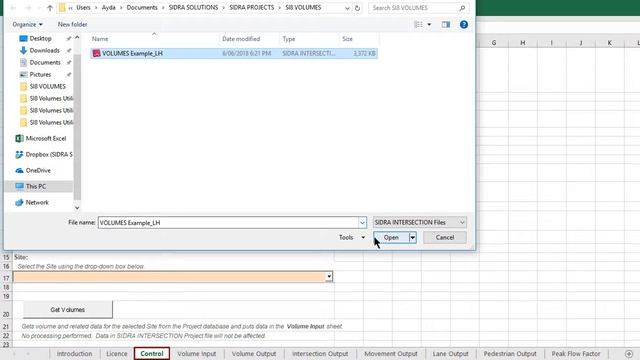Open SIDRA INTERSECTION Files type dropdown
The width and height of the screenshot is (640, 360).
coord(420,222)
